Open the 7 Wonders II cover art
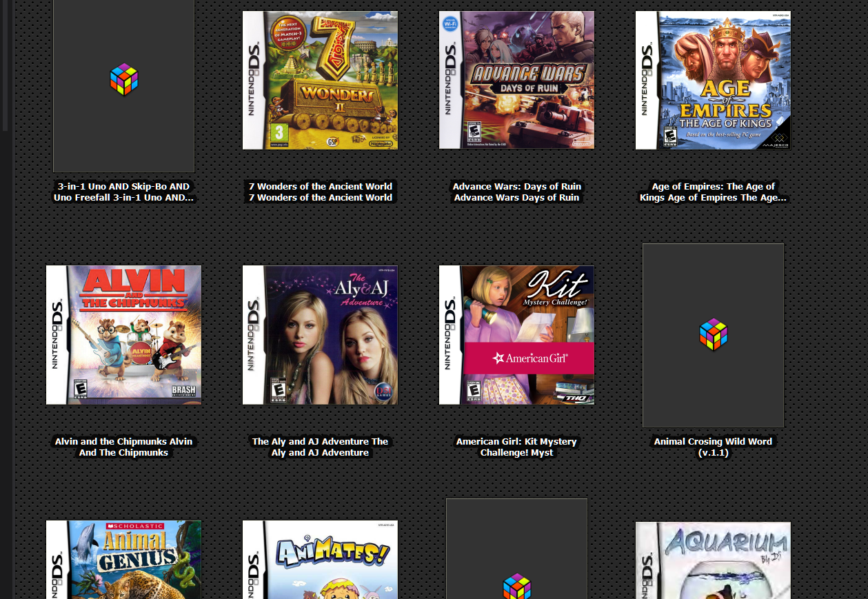This screenshot has height=599, width=868. pyautogui.click(x=320, y=80)
